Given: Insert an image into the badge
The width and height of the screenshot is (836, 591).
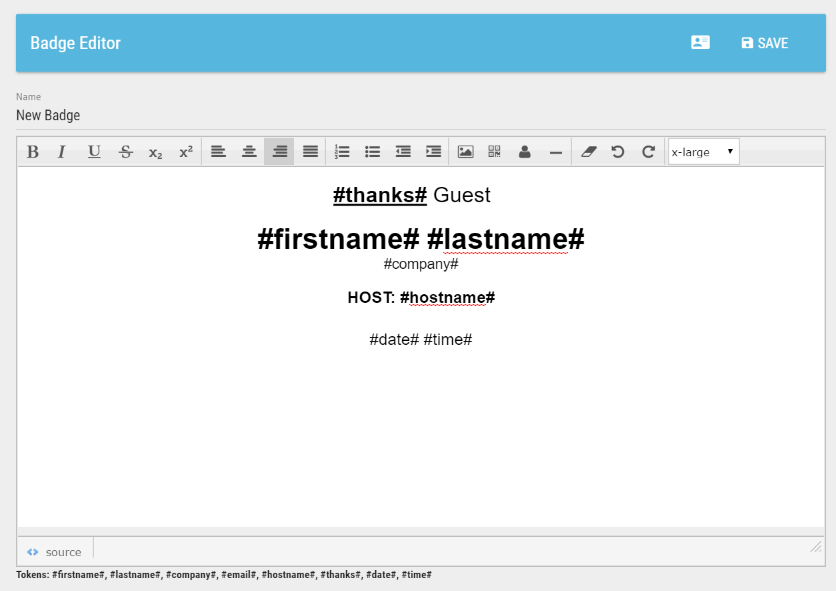Looking at the screenshot, I should (465, 152).
